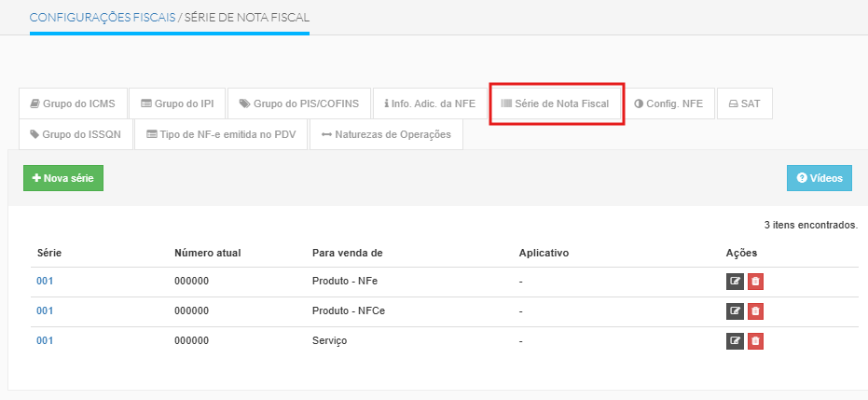
Task: Go to Naturezas de Operações tab
Action: 386,134
